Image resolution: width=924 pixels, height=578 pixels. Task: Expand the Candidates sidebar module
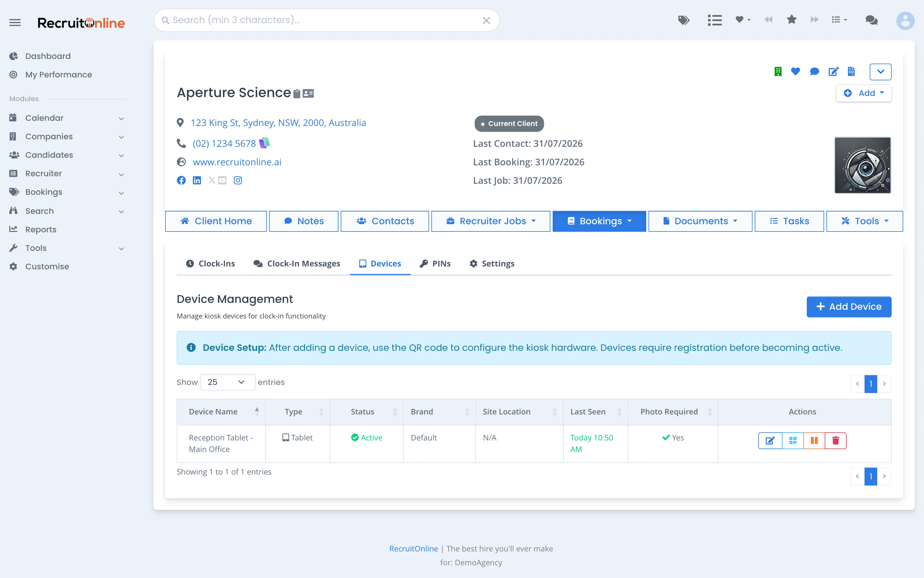coord(67,155)
